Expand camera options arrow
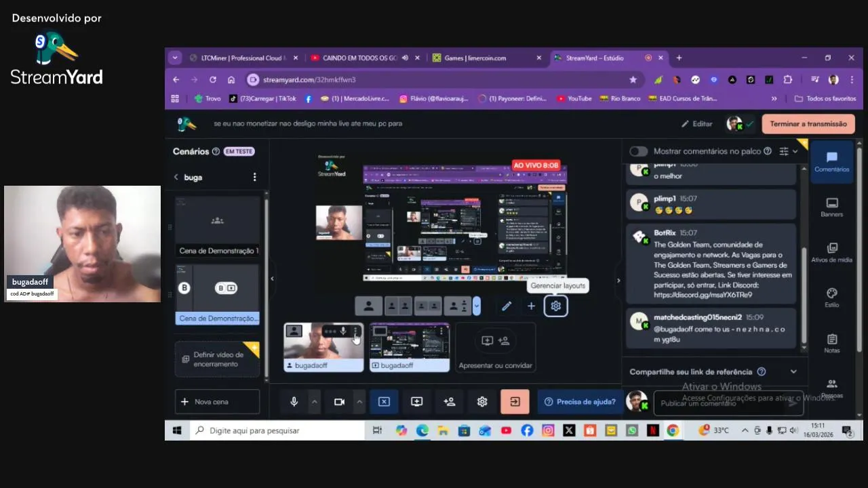The width and height of the screenshot is (868, 488). [359, 402]
